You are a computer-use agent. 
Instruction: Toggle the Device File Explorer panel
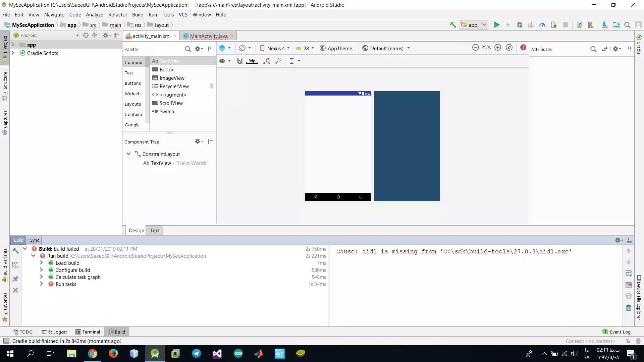[x=639, y=297]
